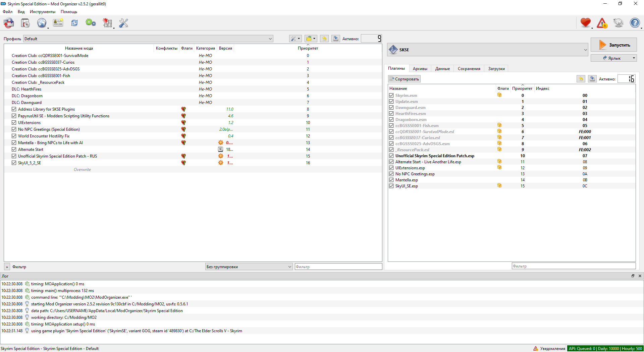644x352 pixels.
Task: Click the blue Help question mark icon
Action: pos(635,23)
